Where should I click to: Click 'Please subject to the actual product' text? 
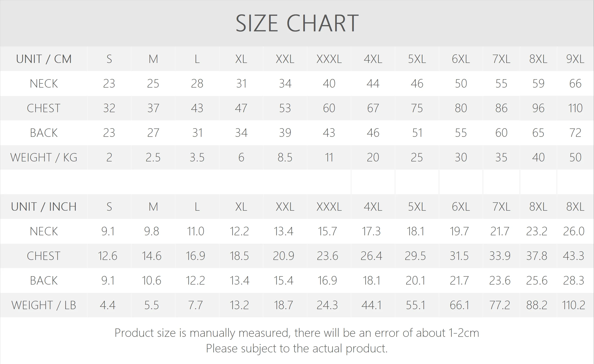click(297, 348)
